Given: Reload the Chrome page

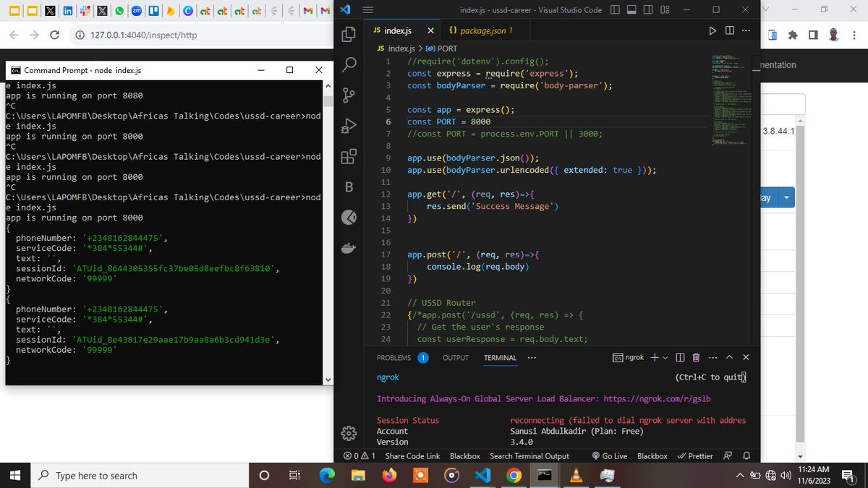Looking at the screenshot, I should 54,35.
